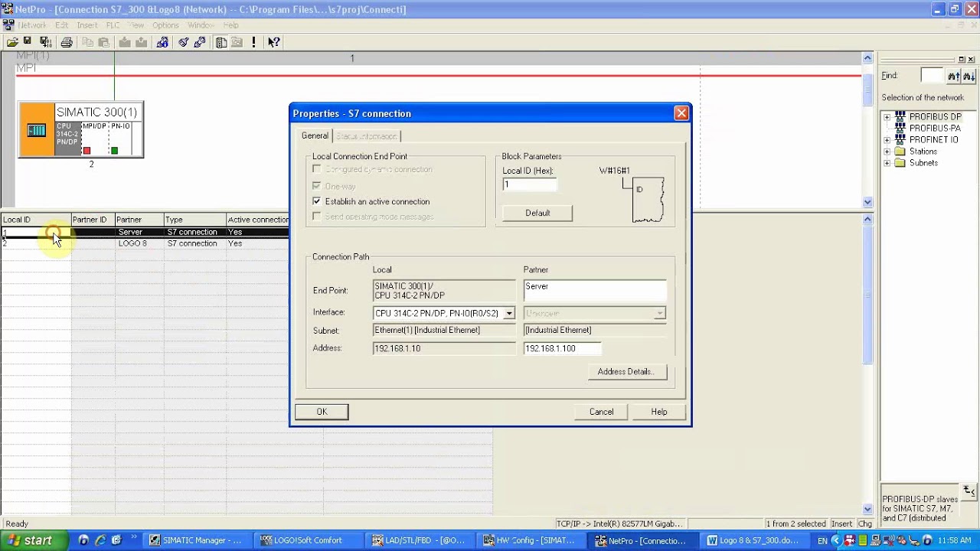The width and height of the screenshot is (980, 551).
Task: Click the Find downward binoculars icon
Action: (x=969, y=76)
